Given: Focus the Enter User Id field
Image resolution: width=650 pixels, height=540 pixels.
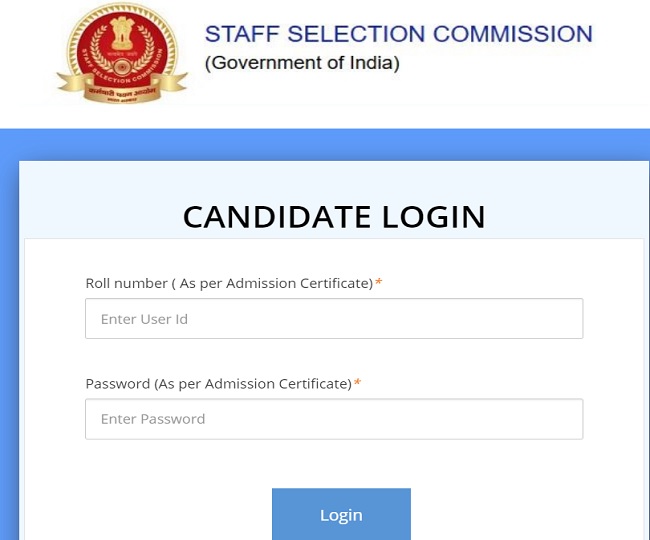Looking at the screenshot, I should coord(334,319).
